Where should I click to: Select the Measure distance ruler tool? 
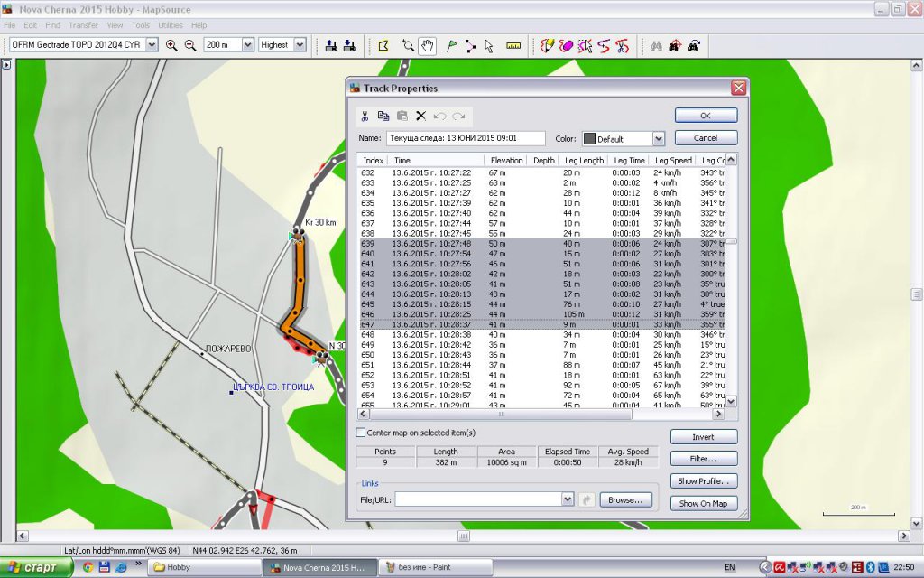(x=514, y=45)
